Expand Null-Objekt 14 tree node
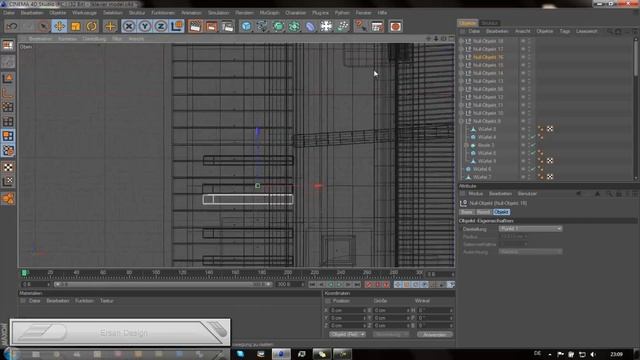 pyautogui.click(x=462, y=73)
